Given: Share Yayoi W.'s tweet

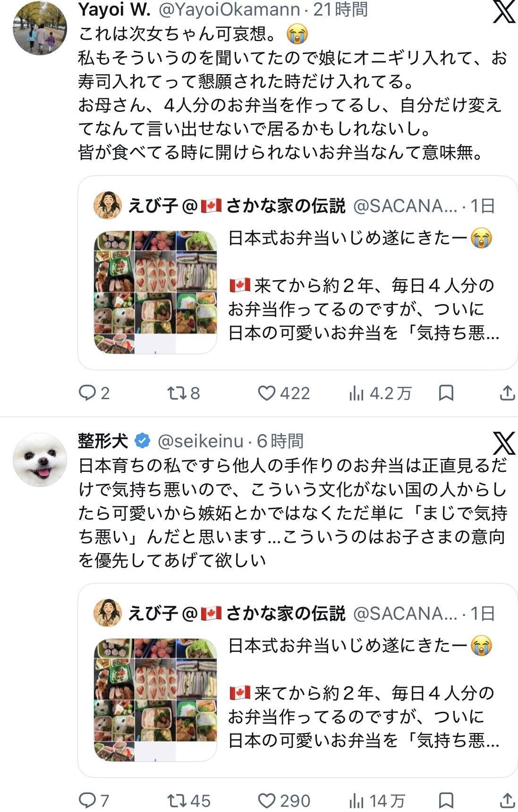Looking at the screenshot, I should (x=507, y=393).
